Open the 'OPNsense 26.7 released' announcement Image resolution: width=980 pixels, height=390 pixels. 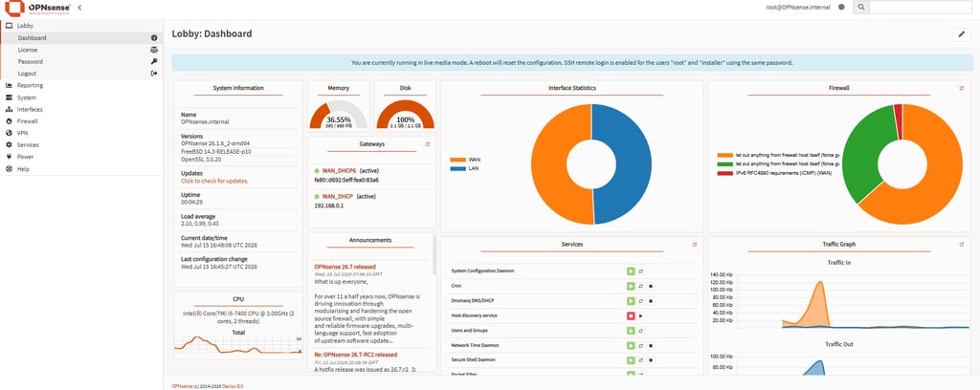(345, 267)
